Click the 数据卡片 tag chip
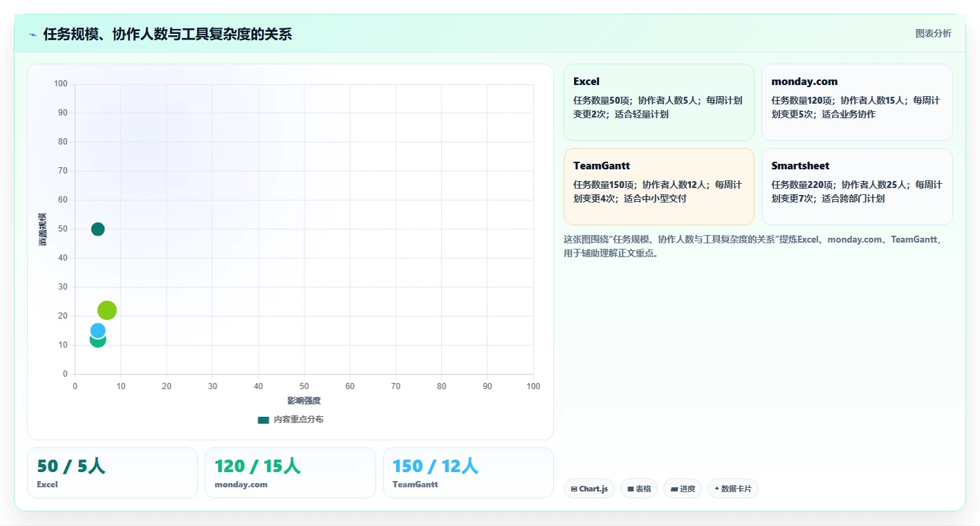980x526 pixels. 733,489
